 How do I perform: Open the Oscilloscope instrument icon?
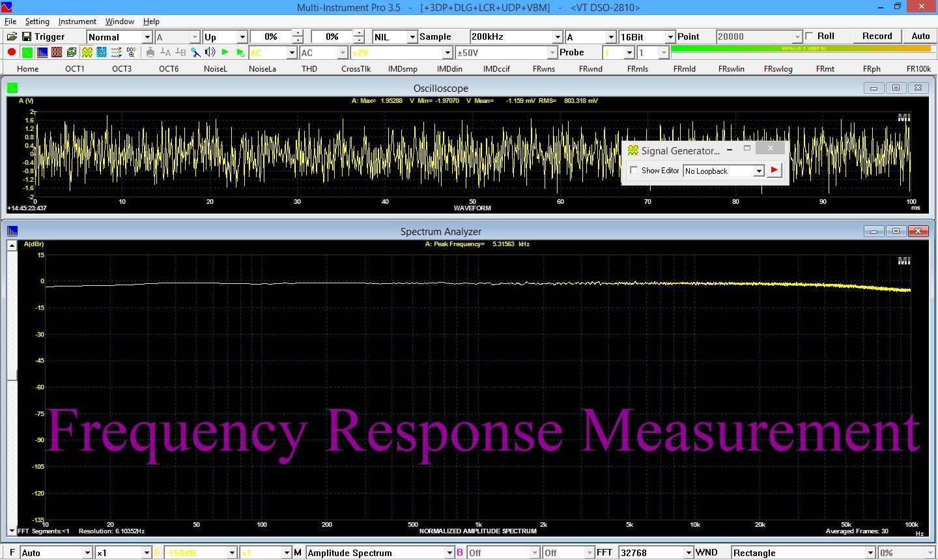27,52
